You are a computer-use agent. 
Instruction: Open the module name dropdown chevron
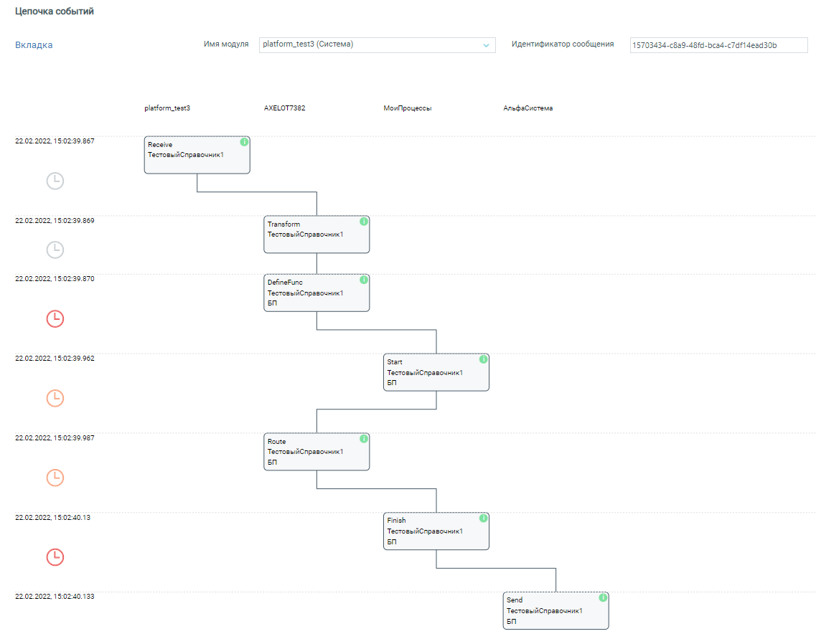coord(486,45)
